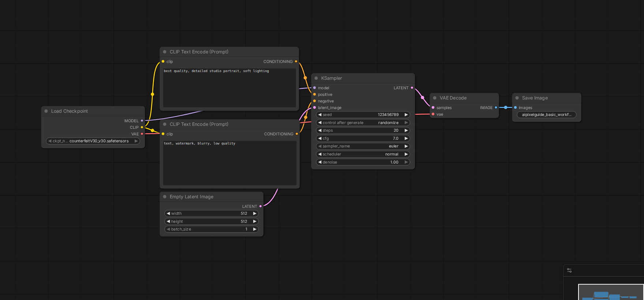Screen dimensions: 644x300
Task: Click the MODEL output socket on Load Checkpoint
Action: coord(142,121)
